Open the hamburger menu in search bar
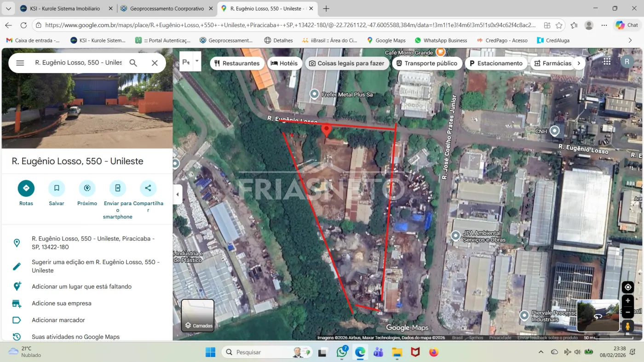Screen dimensions: 644x362 (x=20, y=63)
